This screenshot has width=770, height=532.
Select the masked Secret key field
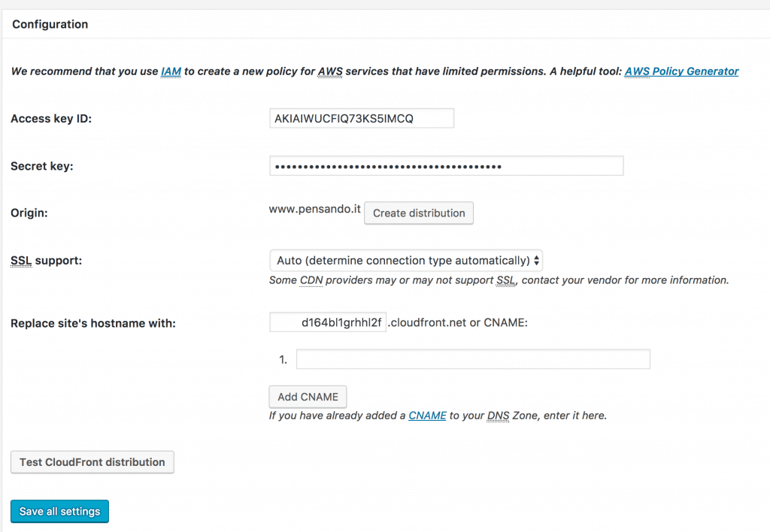coord(447,165)
